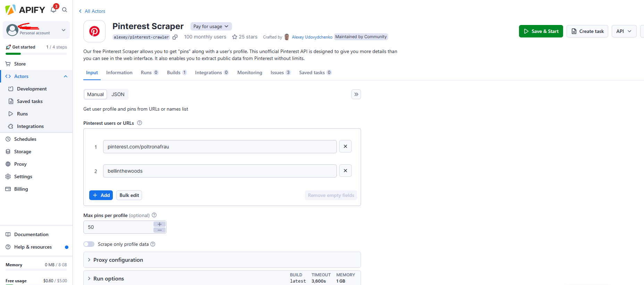Select the Input tab
The width and height of the screenshot is (644, 285).
coord(92,72)
